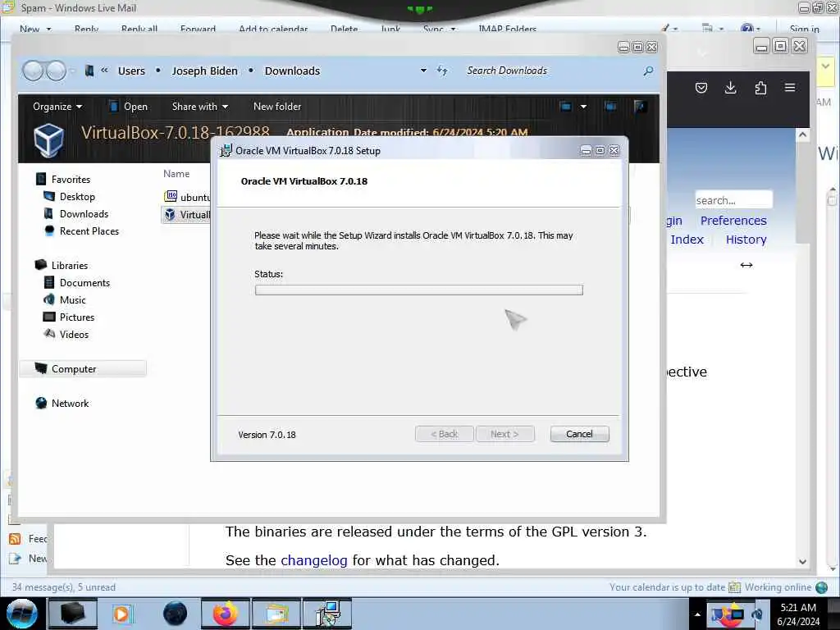Expand the Share with dropdown
Screen dimensions: 840x630
click(x=200, y=107)
